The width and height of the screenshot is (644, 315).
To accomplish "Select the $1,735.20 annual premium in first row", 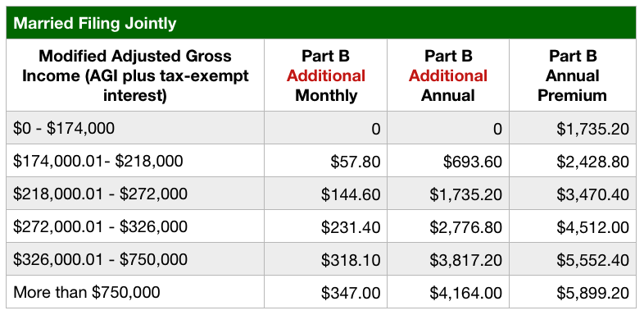I will [x=573, y=128].
